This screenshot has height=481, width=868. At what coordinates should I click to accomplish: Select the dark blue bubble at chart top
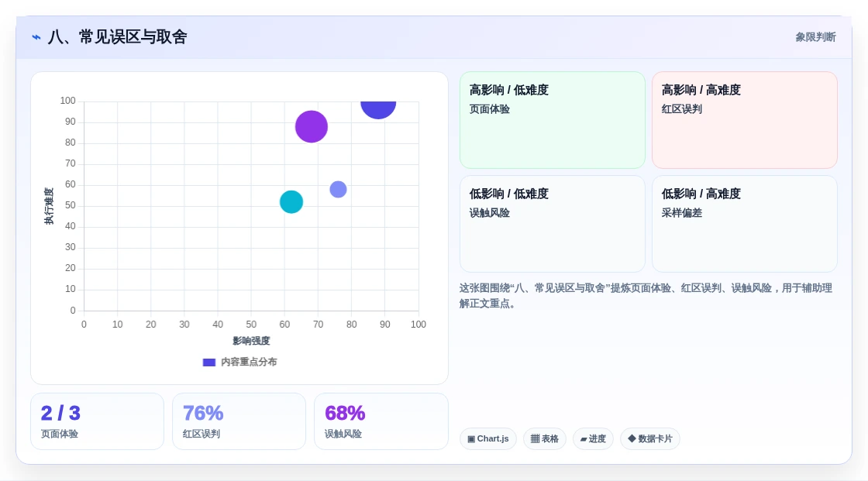(x=378, y=109)
